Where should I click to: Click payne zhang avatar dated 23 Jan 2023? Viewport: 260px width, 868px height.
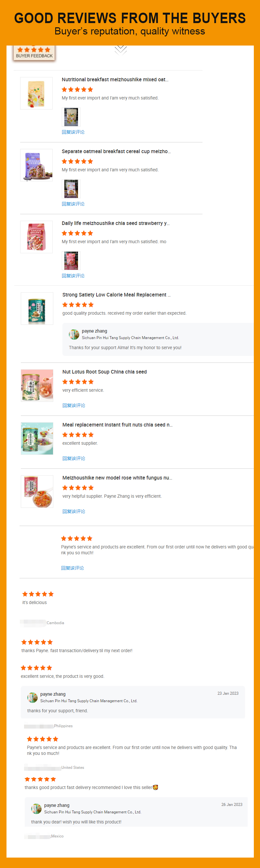[32, 697]
